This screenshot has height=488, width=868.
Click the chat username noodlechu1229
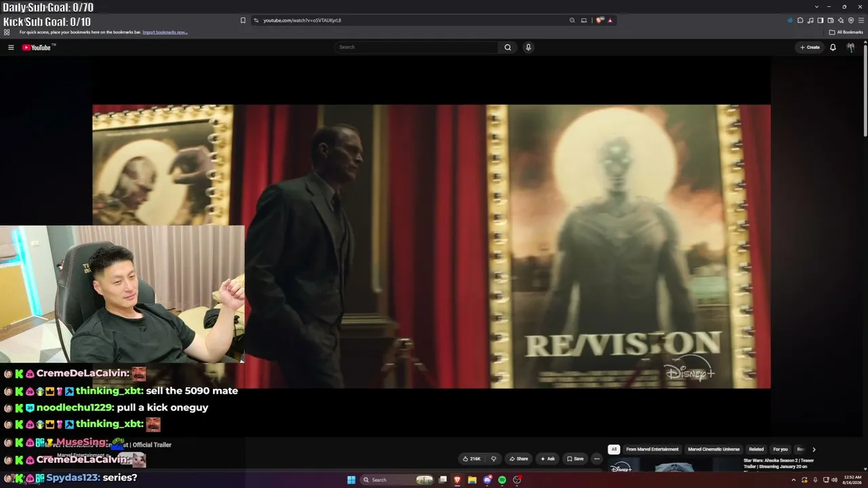(x=75, y=407)
